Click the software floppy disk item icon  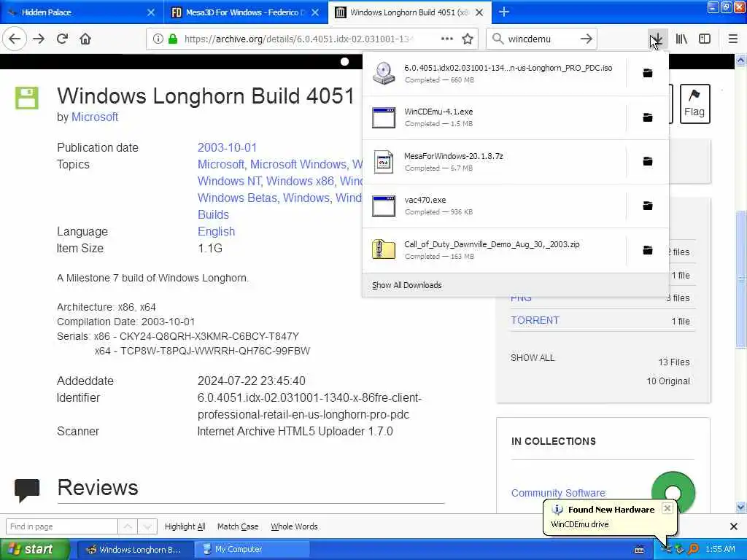(27, 98)
